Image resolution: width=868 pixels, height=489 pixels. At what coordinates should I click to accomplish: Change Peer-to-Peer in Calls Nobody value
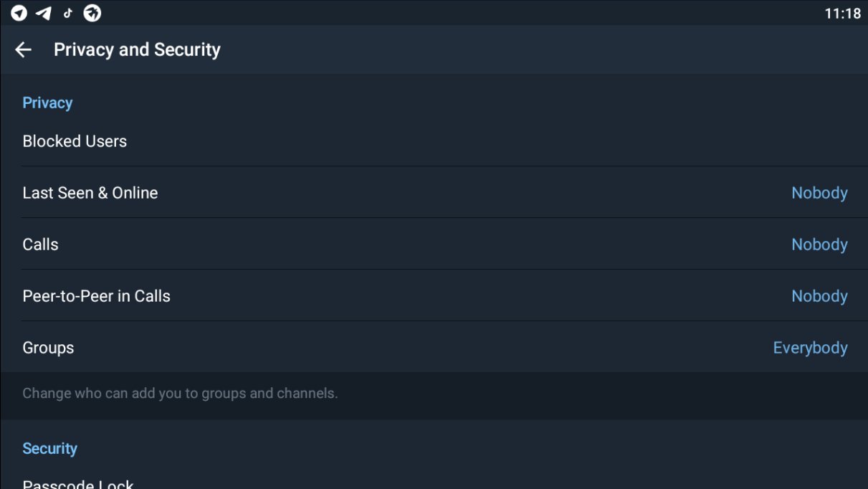point(819,296)
